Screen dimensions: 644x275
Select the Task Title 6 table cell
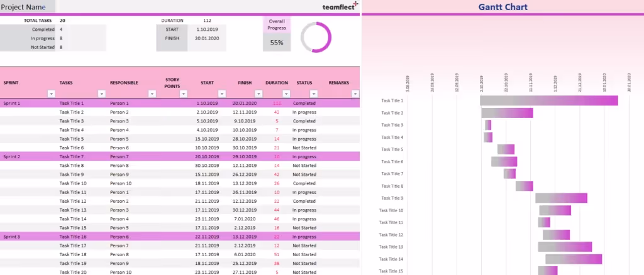click(x=72, y=148)
